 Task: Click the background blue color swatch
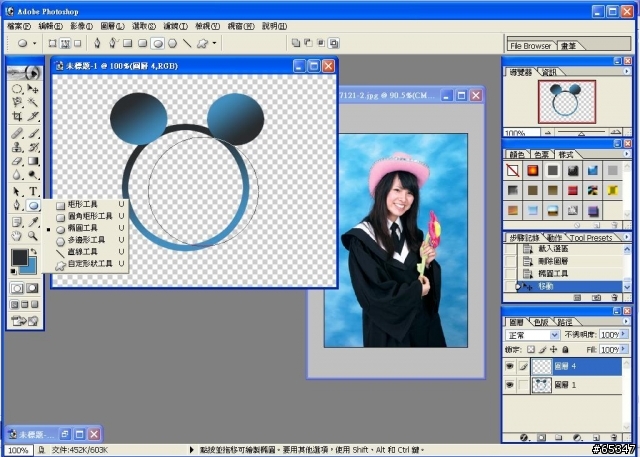pos(31,267)
